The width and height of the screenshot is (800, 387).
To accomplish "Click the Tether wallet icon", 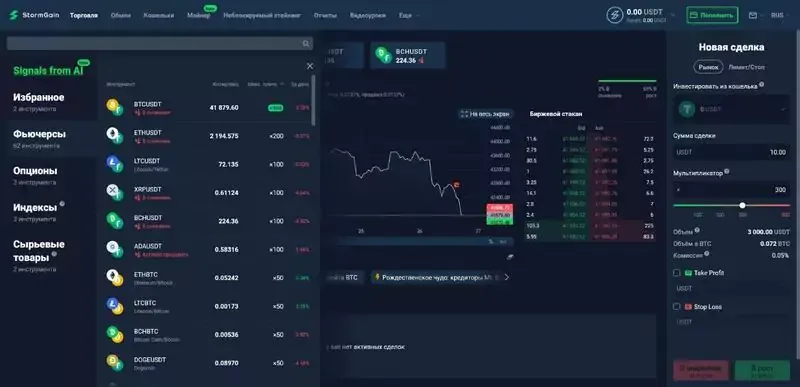I will [687, 109].
